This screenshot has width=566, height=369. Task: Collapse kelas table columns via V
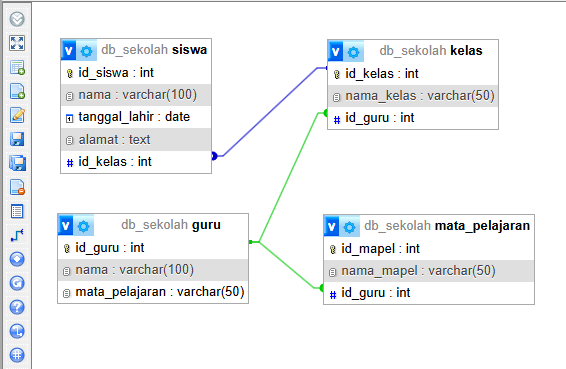coord(335,51)
